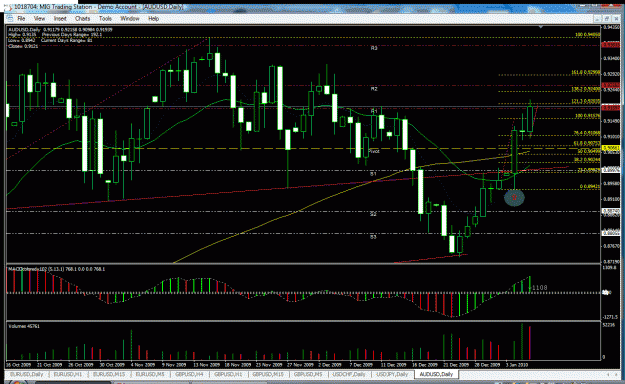The width and height of the screenshot is (625, 384).
Task: Click the 21 Dec 2009 date label
Action: click(x=456, y=364)
